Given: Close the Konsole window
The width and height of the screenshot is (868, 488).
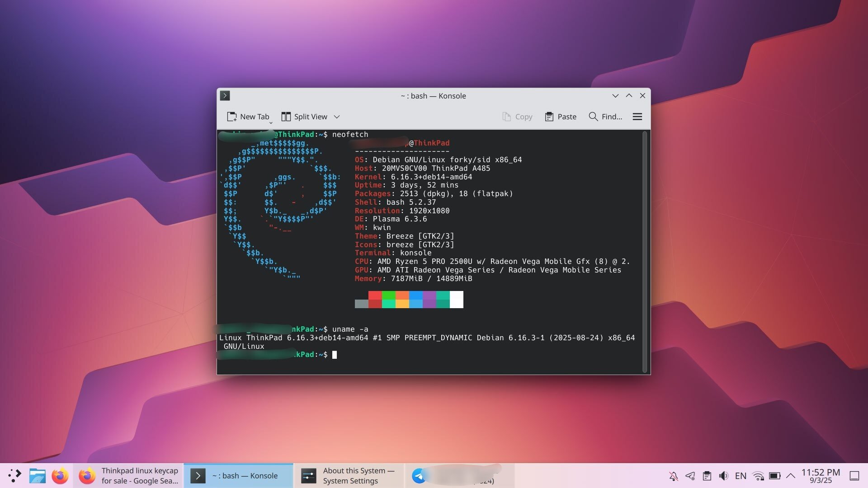Looking at the screenshot, I should tap(642, 96).
